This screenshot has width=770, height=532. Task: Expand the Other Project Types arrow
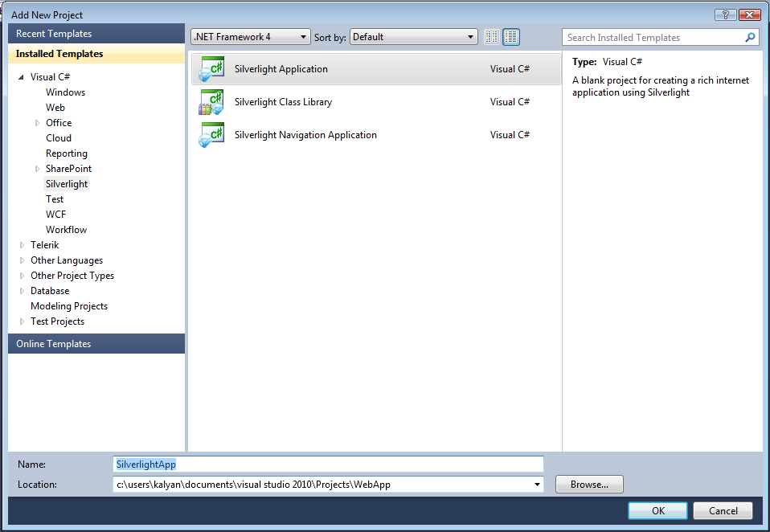click(x=22, y=276)
